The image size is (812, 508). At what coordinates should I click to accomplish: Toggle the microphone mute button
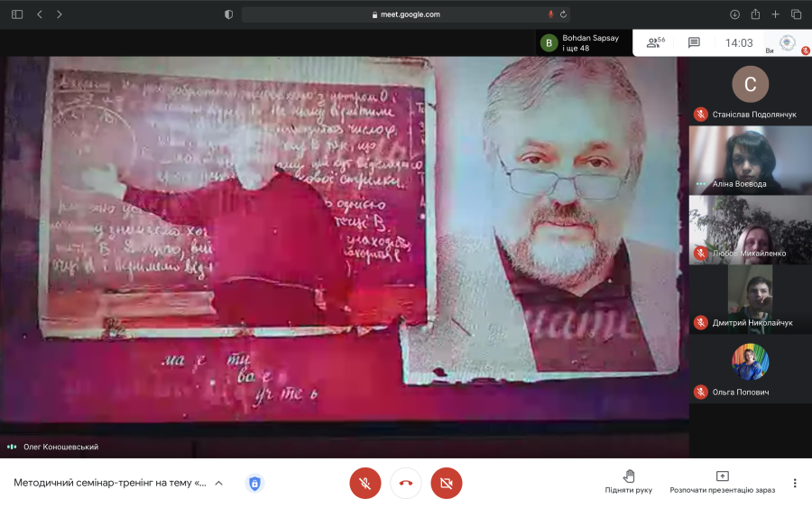(365, 483)
